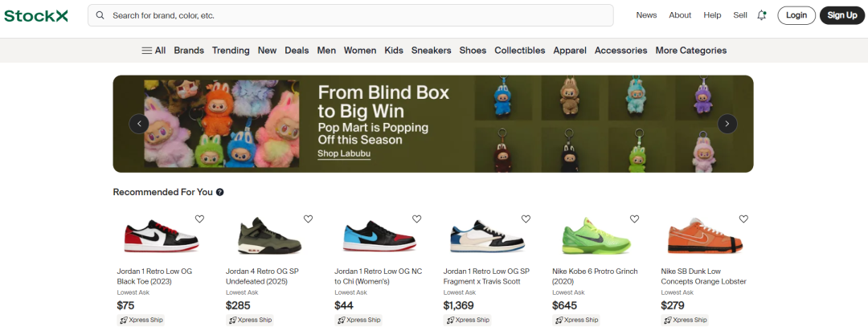Select the Women category

tap(360, 51)
